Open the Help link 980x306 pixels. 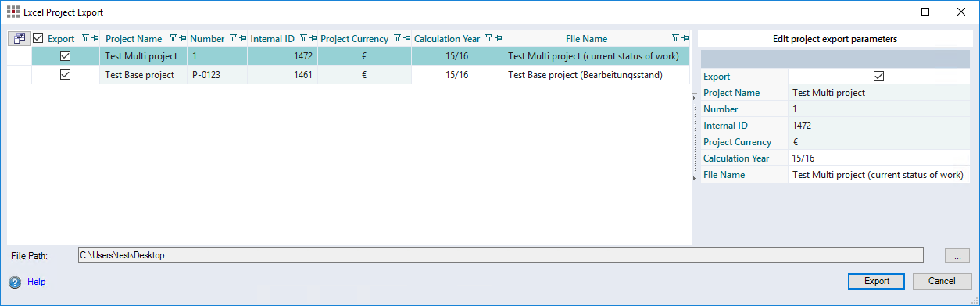[x=37, y=282]
